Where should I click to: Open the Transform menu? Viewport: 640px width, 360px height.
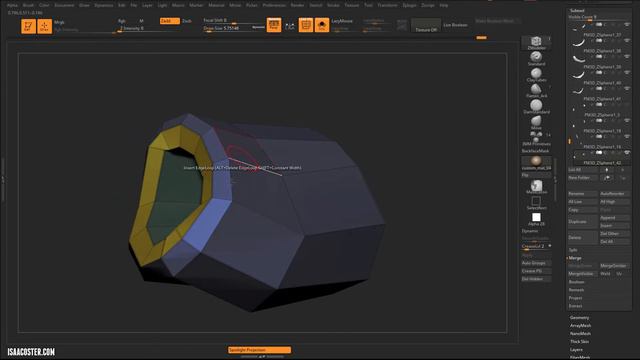387,5
